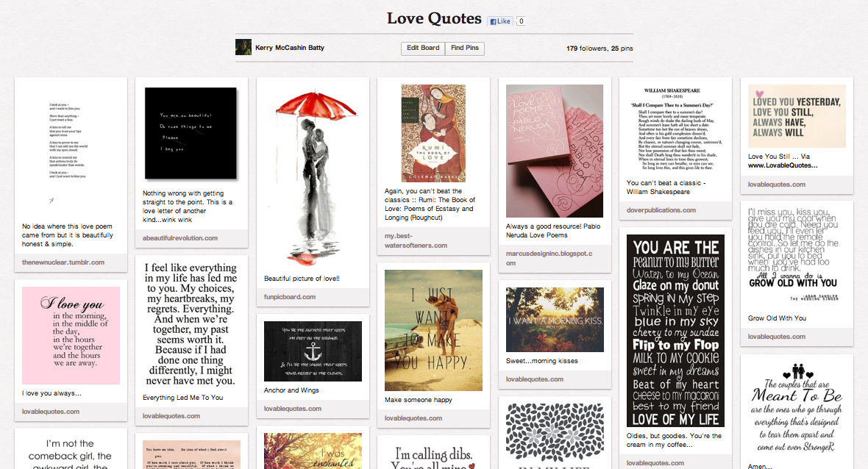This screenshot has width=868, height=469.
Task: Visit lovablequotes.com under Love You Still pin
Action: pos(777,185)
